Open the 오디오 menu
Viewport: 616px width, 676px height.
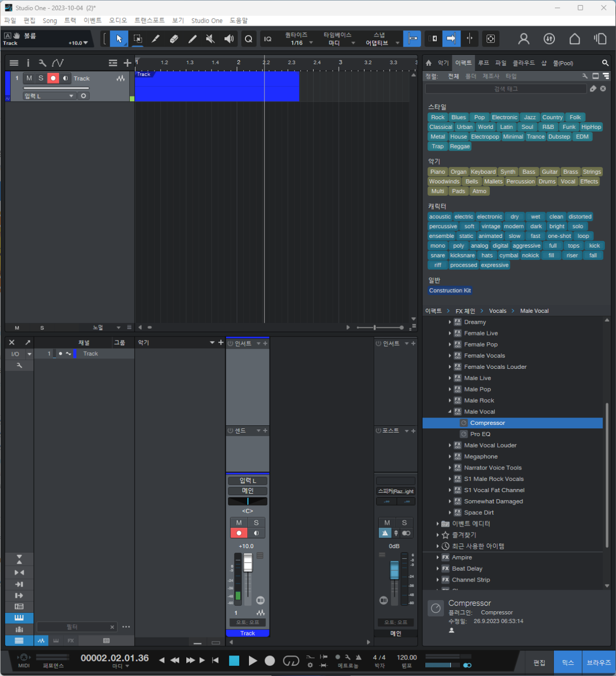(118, 21)
